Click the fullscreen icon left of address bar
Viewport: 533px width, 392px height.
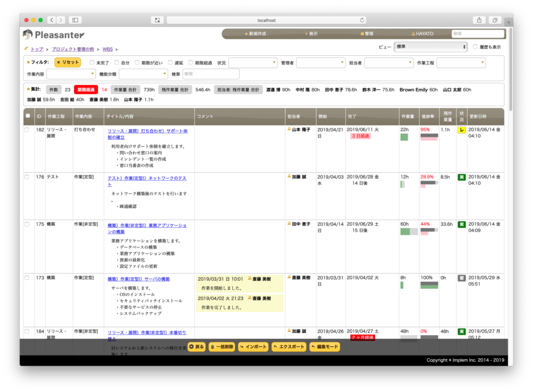click(x=157, y=20)
